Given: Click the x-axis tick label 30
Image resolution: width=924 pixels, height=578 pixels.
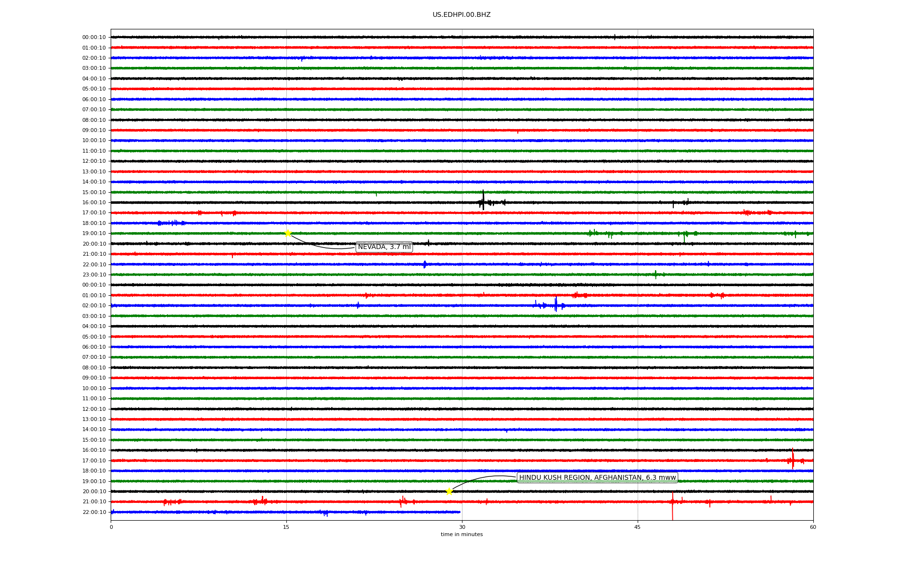Looking at the screenshot, I should pyautogui.click(x=462, y=527).
